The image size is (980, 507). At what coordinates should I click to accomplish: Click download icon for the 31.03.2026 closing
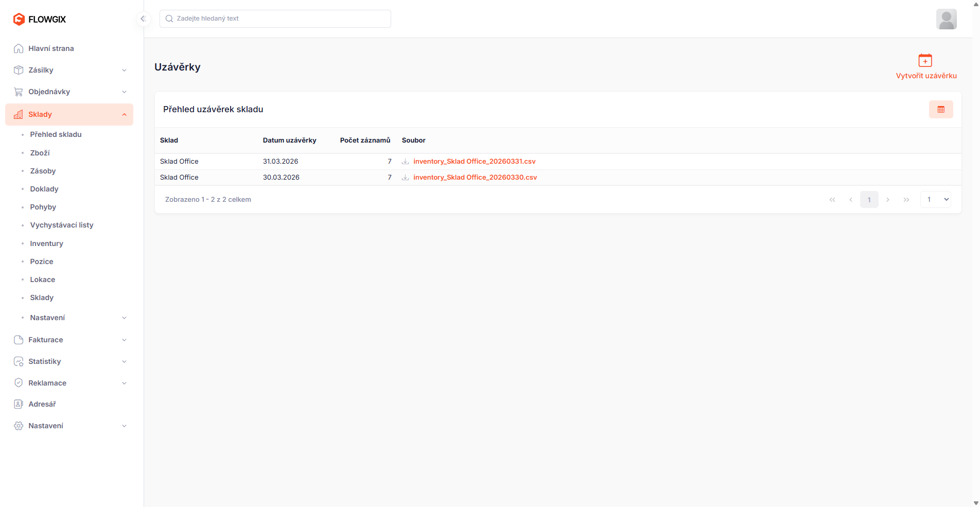point(405,162)
